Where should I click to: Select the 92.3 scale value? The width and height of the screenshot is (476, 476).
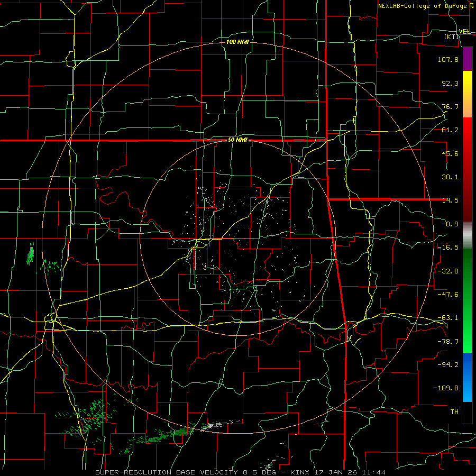[450, 83]
